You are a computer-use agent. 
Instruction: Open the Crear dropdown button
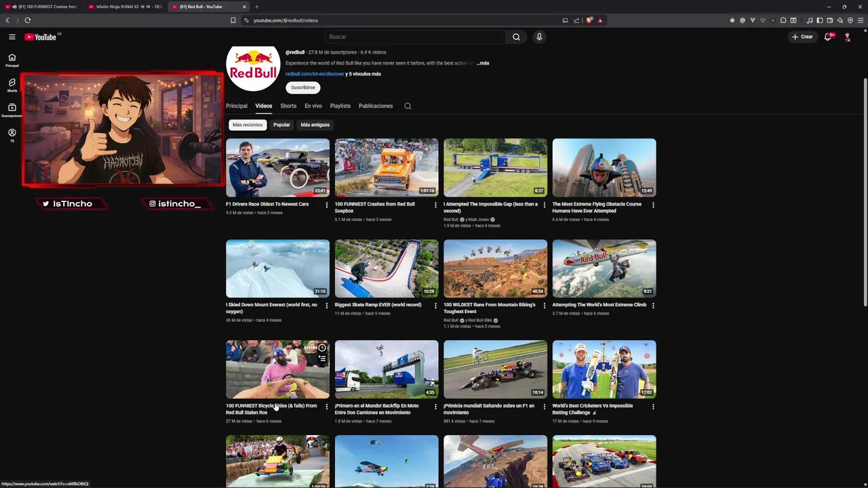pos(802,37)
